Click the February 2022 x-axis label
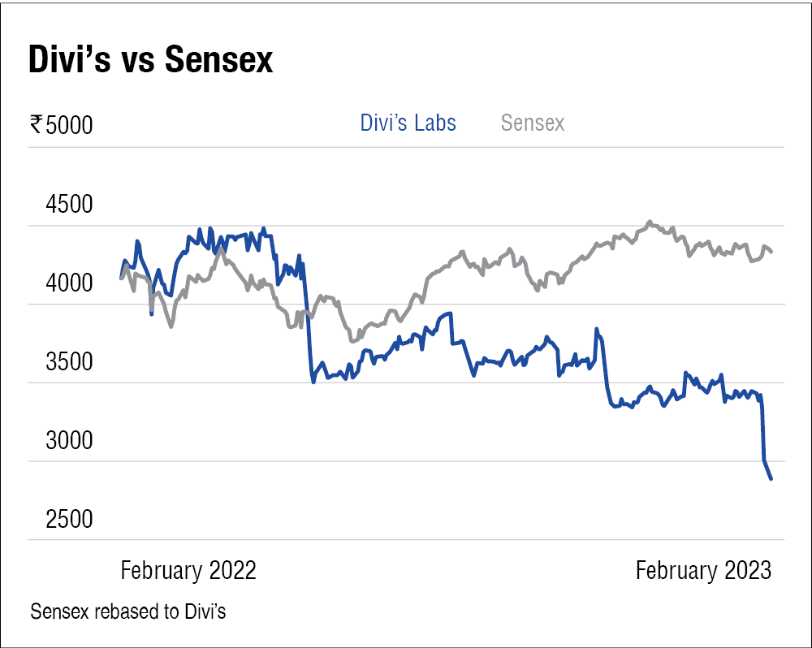The image size is (812, 648). (188, 570)
